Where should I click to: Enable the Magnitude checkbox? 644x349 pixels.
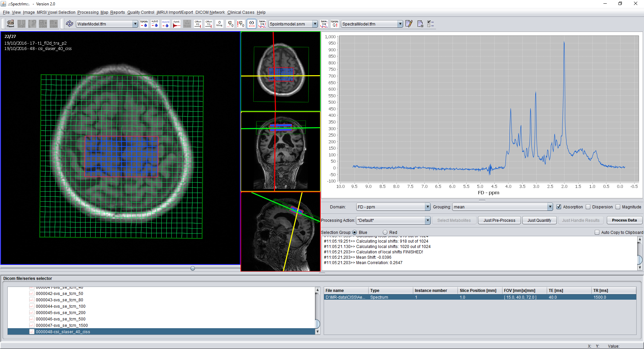pos(618,207)
